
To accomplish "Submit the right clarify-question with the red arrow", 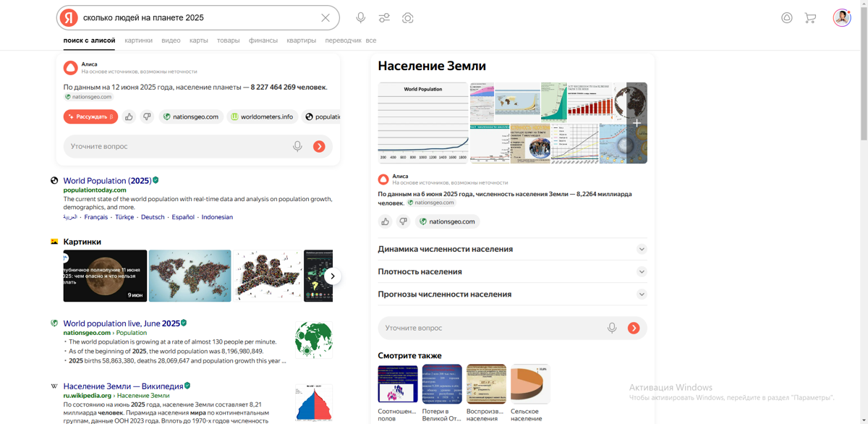I will click(634, 328).
